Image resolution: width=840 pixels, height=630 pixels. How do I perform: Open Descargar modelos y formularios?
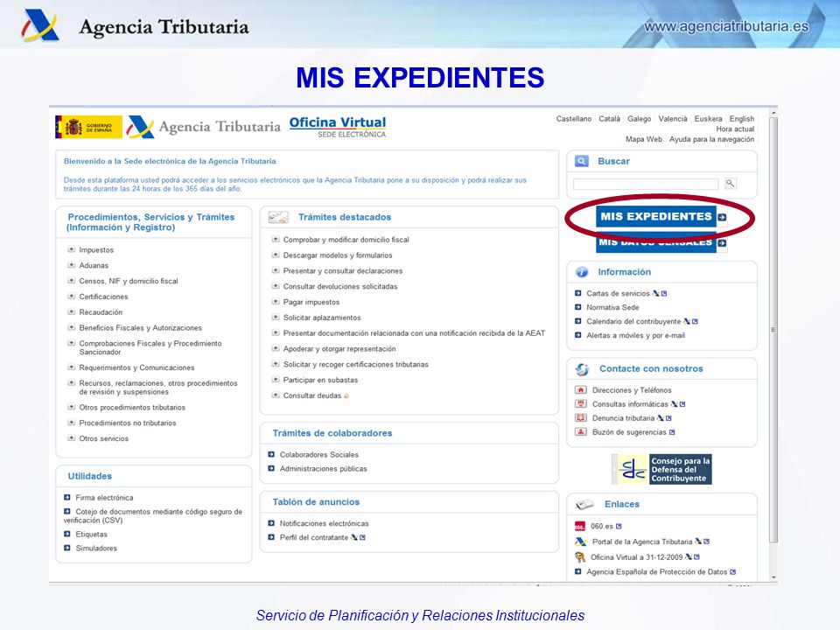[x=338, y=255]
